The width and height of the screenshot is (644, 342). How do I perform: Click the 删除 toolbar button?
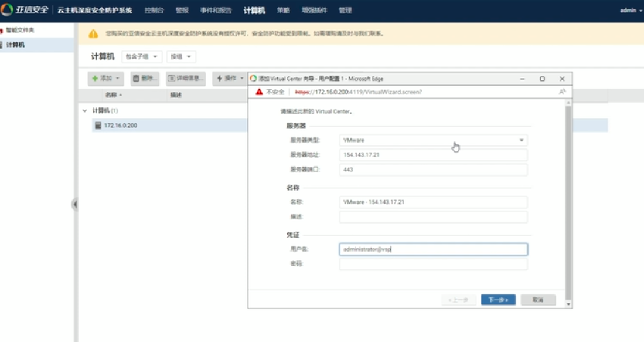tap(145, 78)
